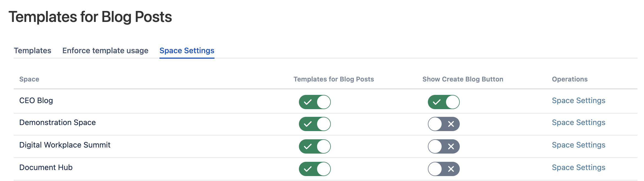Switch to the Templates tab
The height and width of the screenshot is (181, 644).
click(x=32, y=51)
